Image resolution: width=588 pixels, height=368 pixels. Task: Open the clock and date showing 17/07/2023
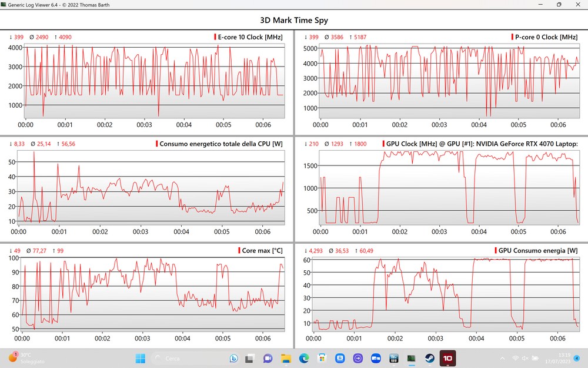pos(558,358)
